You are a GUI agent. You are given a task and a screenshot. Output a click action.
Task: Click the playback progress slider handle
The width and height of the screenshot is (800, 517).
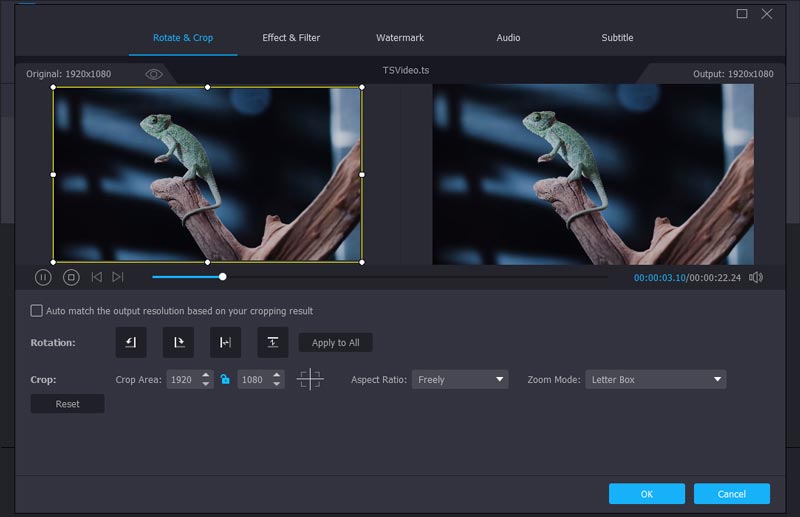(x=222, y=277)
